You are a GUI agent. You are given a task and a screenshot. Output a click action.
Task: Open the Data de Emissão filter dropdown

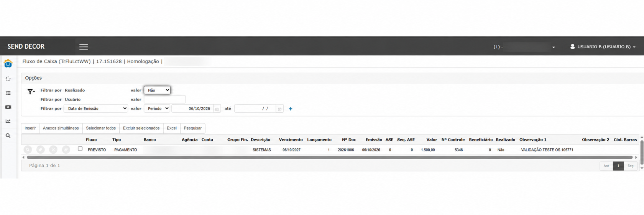(96, 108)
